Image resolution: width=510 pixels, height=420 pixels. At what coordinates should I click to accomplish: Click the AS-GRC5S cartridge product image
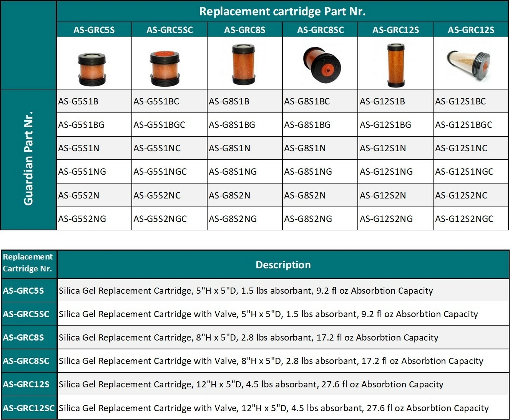[92, 69]
